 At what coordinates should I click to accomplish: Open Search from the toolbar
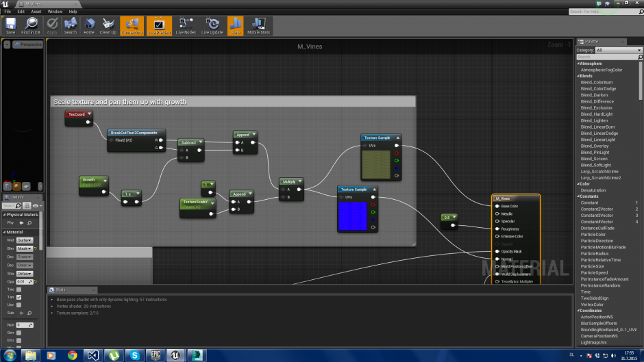[x=71, y=26]
